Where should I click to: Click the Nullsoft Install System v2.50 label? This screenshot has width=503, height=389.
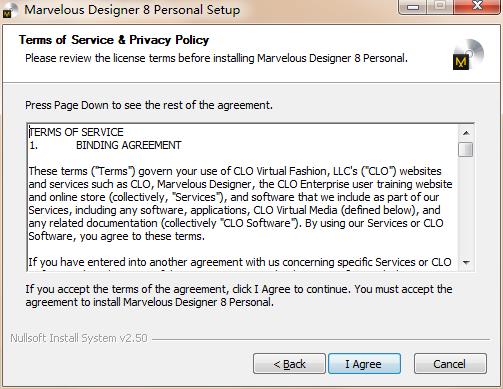click(79, 338)
